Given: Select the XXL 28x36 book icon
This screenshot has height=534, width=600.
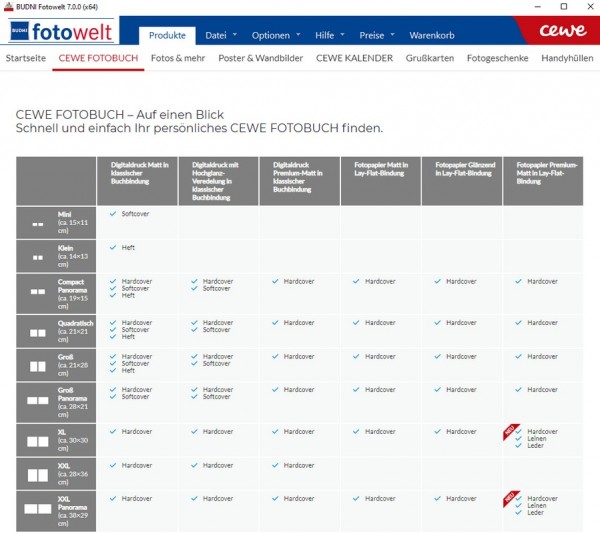Looking at the screenshot, I should [x=38, y=475].
